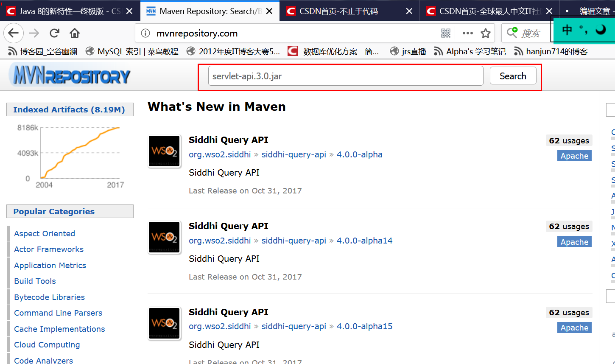Click WSO2 logo of 4.0.0-alpha15 artifact
This screenshot has height=364, width=615.
[x=165, y=323]
